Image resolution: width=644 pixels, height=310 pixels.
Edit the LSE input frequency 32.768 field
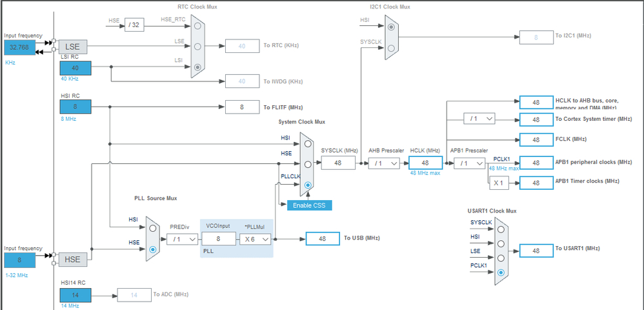tap(19, 47)
